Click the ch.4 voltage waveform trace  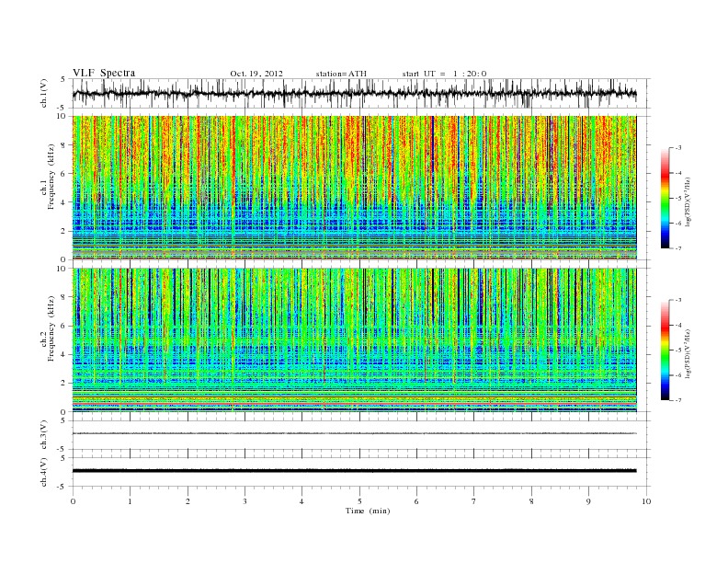click(x=355, y=471)
